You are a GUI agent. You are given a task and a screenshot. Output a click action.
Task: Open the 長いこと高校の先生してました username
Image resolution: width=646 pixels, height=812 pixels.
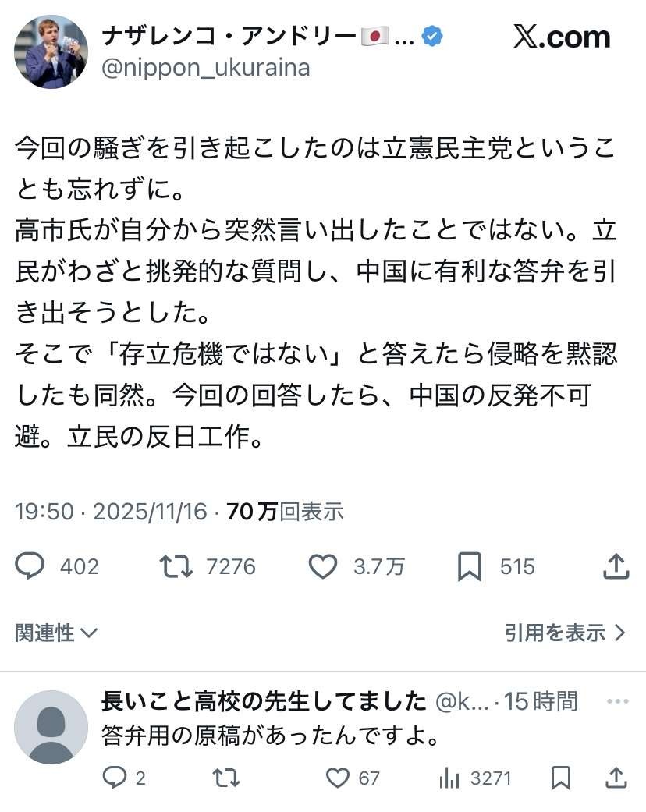tap(264, 701)
